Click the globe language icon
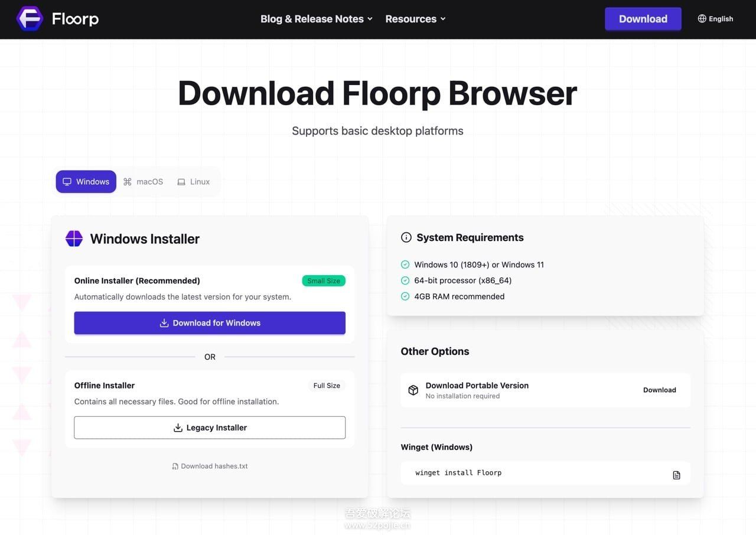Image resolution: width=756 pixels, height=535 pixels. (x=702, y=19)
